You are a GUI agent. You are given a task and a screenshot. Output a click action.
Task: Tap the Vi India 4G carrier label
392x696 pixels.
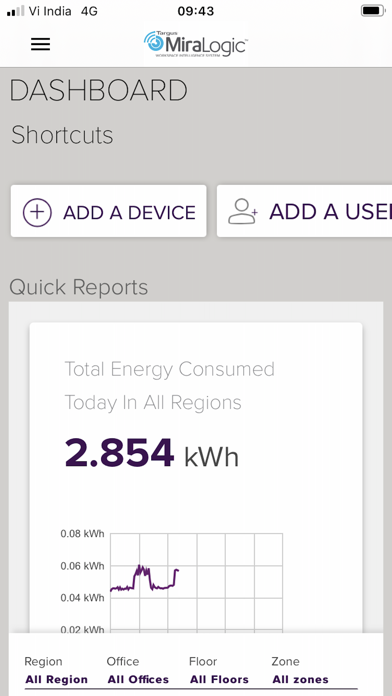coord(63,11)
